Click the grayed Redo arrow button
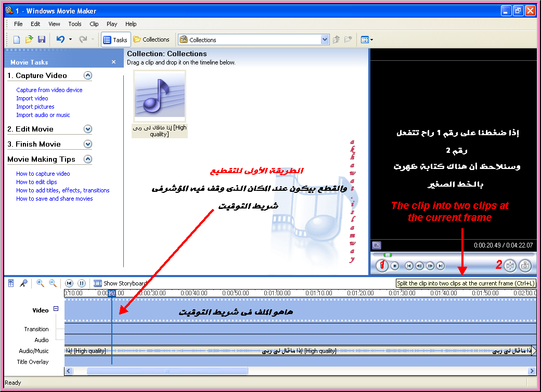 83,40
